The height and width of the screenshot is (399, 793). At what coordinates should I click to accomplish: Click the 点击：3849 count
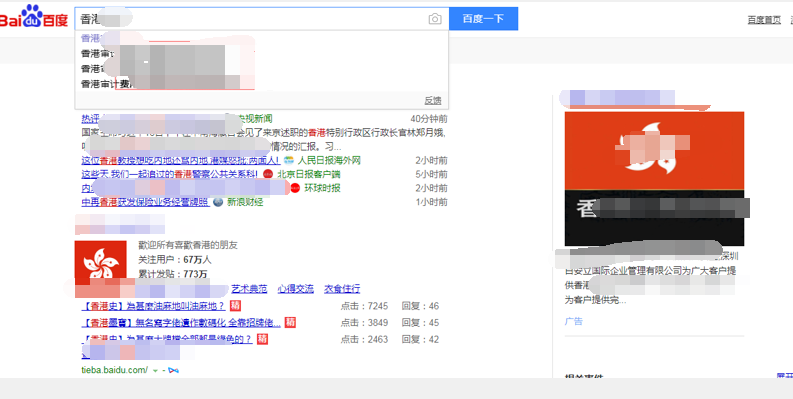pyautogui.click(x=364, y=323)
